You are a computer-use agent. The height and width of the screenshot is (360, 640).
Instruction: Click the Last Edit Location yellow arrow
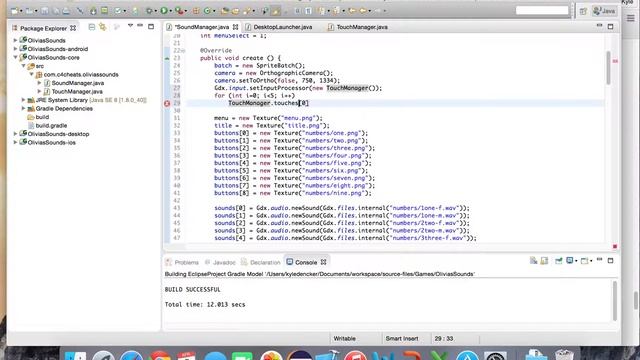[x=352, y=11]
